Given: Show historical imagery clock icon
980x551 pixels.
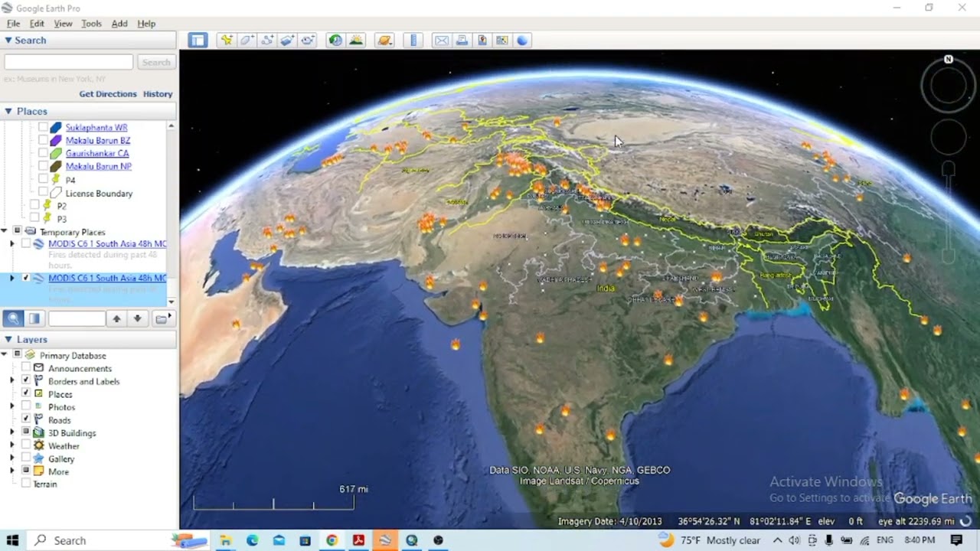Looking at the screenshot, I should [x=335, y=41].
